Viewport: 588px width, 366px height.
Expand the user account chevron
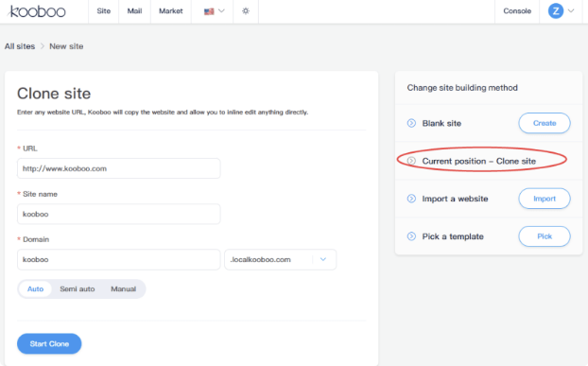tap(571, 11)
